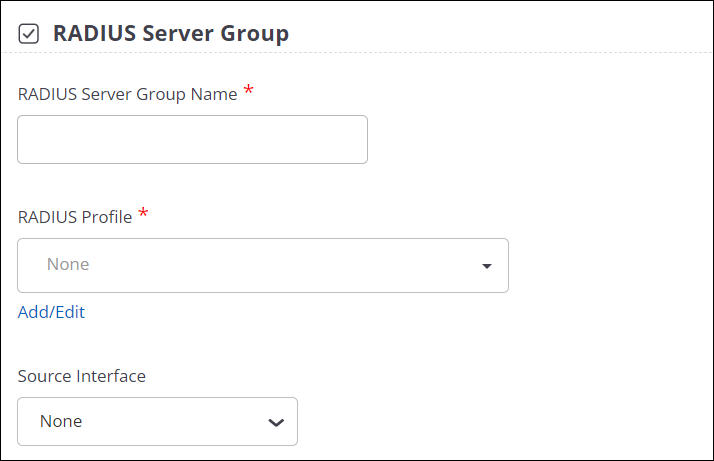Uncheck the RADIUS Server Group checkbox
The image size is (714, 461).
[29, 34]
